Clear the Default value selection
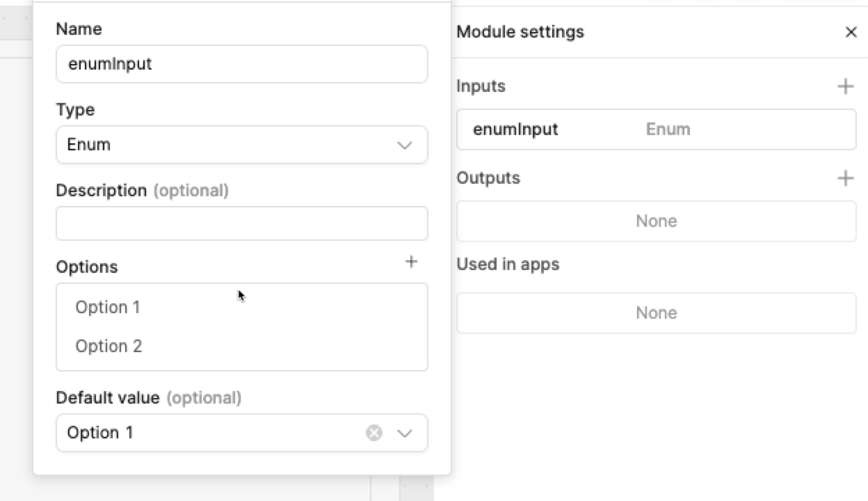The height and width of the screenshot is (501, 868). tap(374, 433)
